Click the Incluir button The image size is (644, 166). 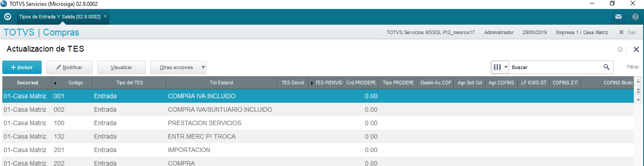coord(22,67)
